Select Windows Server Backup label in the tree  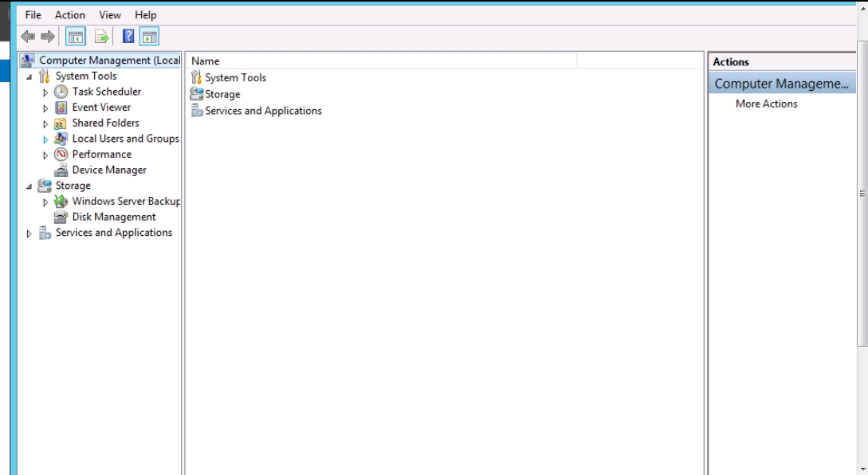[126, 201]
